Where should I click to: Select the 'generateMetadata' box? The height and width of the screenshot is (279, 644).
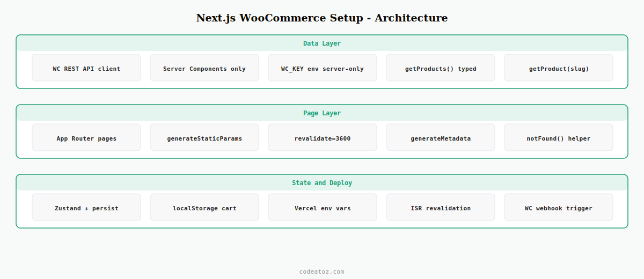[441, 137]
